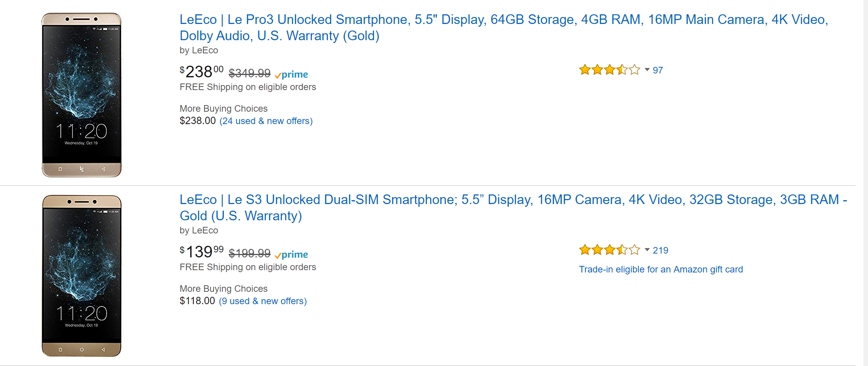The width and height of the screenshot is (868, 366).
Task: Click the Trade-in eligible for Amazon gift card link
Action: click(x=661, y=269)
